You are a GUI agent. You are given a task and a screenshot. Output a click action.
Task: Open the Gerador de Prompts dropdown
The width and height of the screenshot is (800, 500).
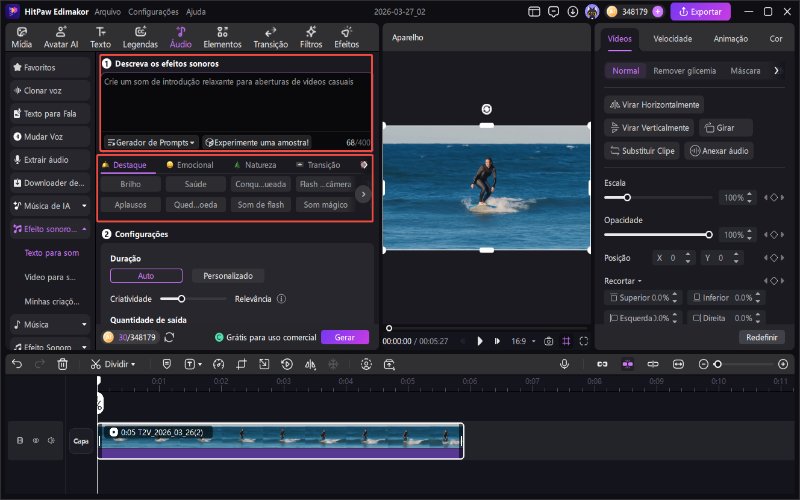point(151,142)
